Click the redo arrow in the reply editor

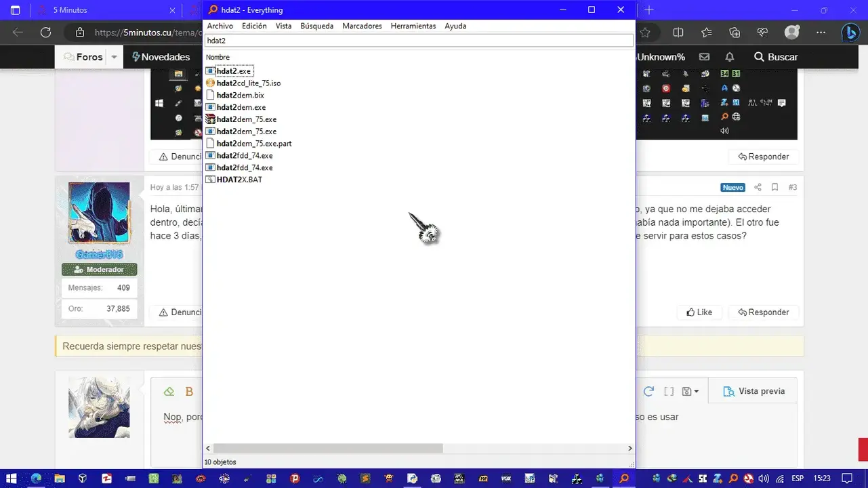pyautogui.click(x=648, y=392)
